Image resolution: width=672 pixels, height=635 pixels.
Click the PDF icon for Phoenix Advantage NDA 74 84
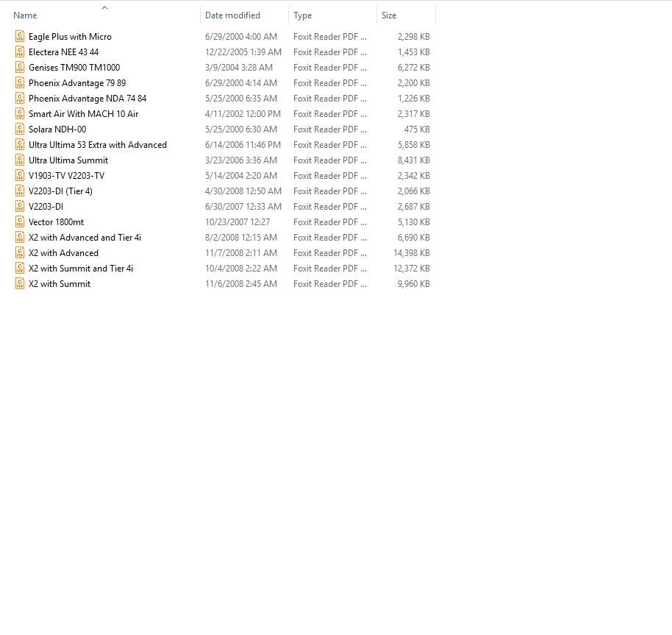(x=20, y=98)
